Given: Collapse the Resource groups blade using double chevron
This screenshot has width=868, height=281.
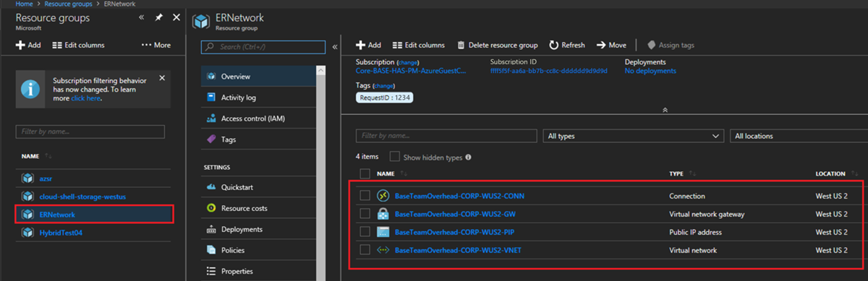Looking at the screenshot, I should point(142,17).
